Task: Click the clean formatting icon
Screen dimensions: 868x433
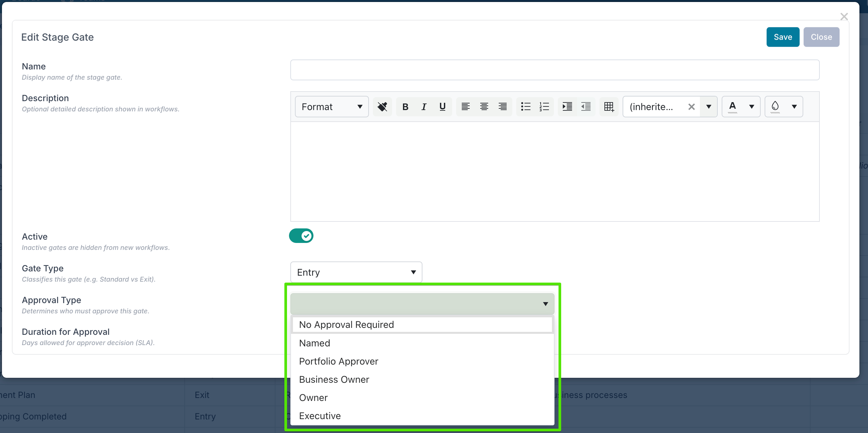Action: (x=382, y=107)
